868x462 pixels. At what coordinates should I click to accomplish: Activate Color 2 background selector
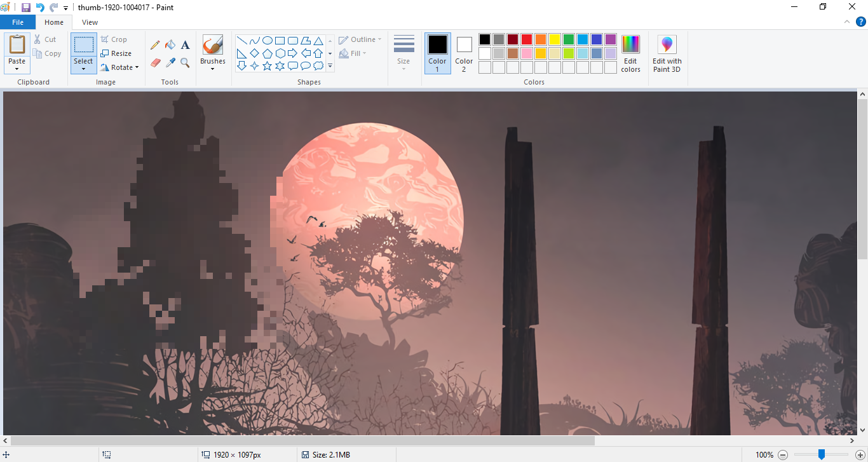(464, 53)
